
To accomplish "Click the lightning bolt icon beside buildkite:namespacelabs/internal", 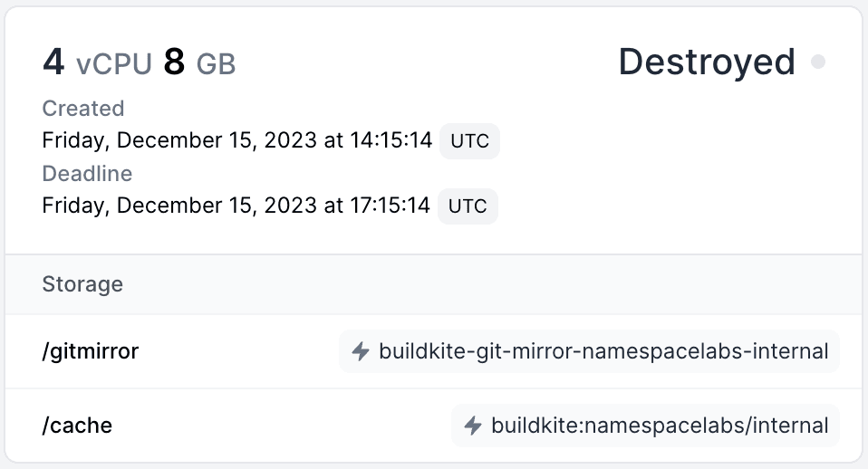I will tap(472, 426).
